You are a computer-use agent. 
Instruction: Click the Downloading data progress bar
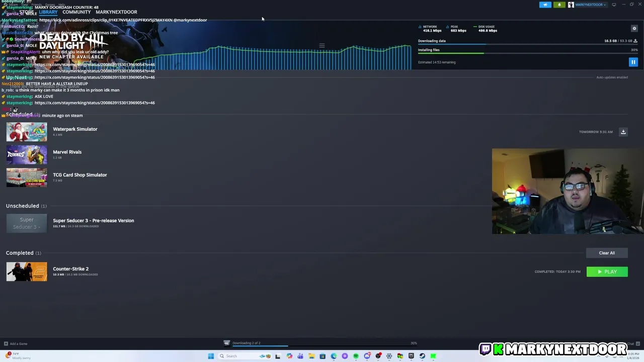[528, 45]
